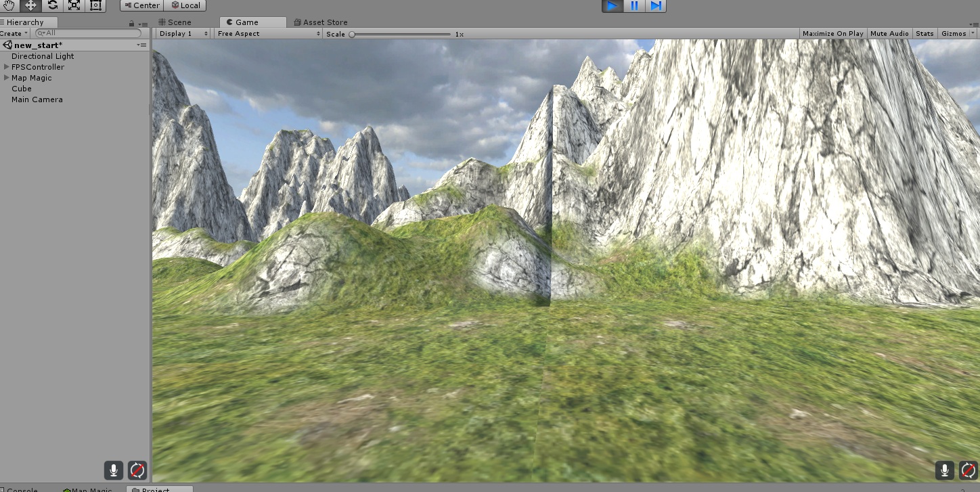
Task: Open the Free Aspect dropdown
Action: point(267,33)
